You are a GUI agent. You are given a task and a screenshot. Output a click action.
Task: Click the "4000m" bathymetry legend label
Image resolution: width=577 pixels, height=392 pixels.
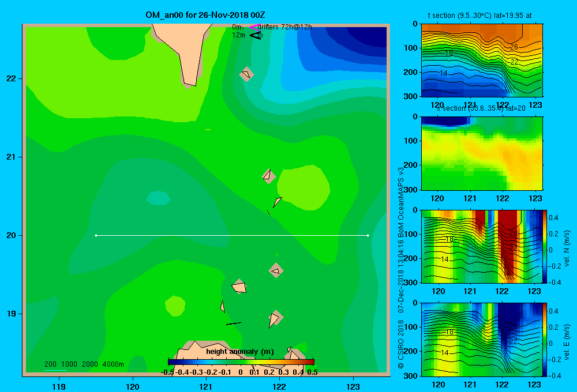tap(113, 364)
